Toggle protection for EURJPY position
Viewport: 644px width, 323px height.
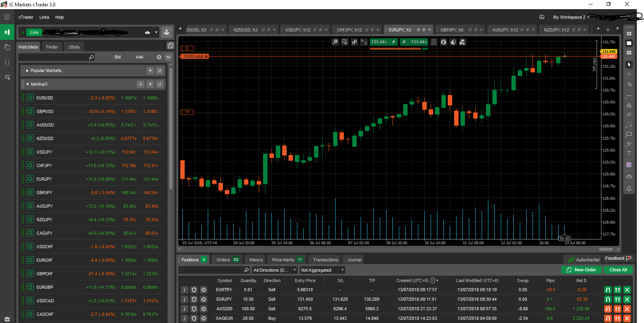pyautogui.click(x=194, y=299)
